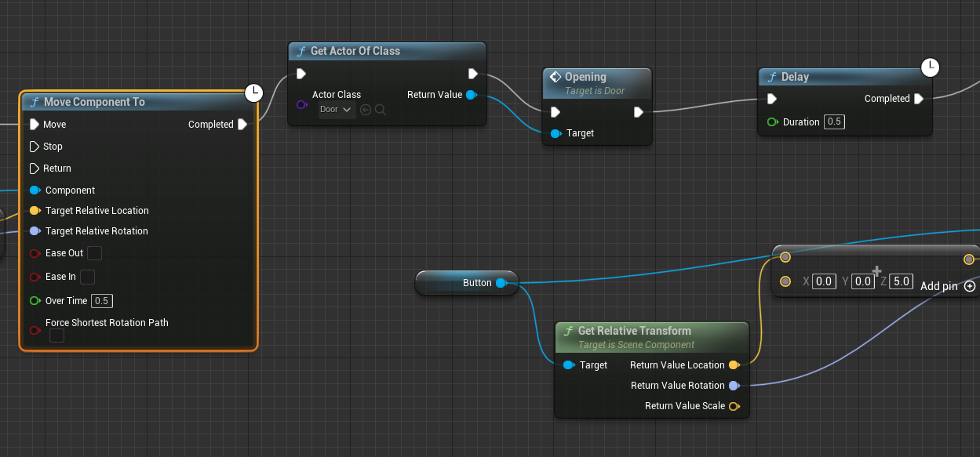Click the Target pin on Opening node

pyautogui.click(x=556, y=133)
